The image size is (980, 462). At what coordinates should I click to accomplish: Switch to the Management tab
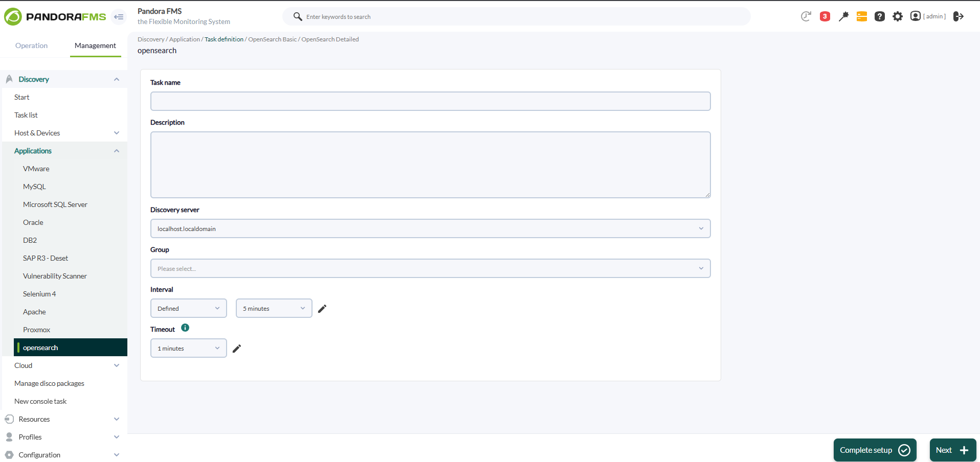click(x=95, y=45)
